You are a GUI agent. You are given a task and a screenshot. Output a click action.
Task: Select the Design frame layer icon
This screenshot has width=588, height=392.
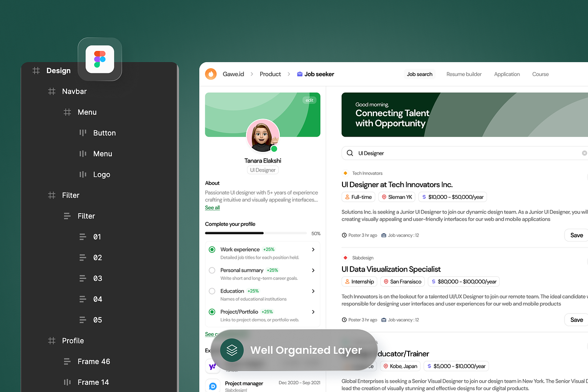36,71
